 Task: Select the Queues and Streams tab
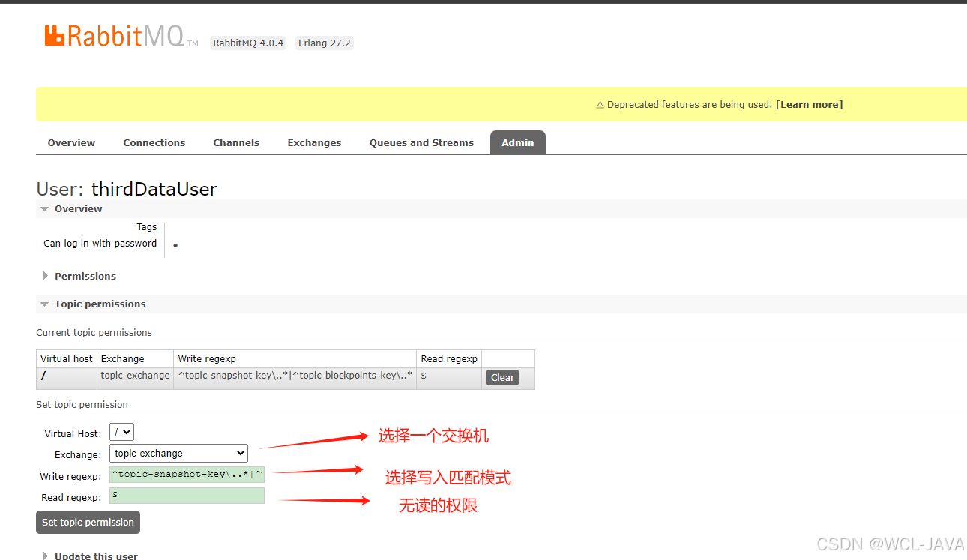(421, 142)
